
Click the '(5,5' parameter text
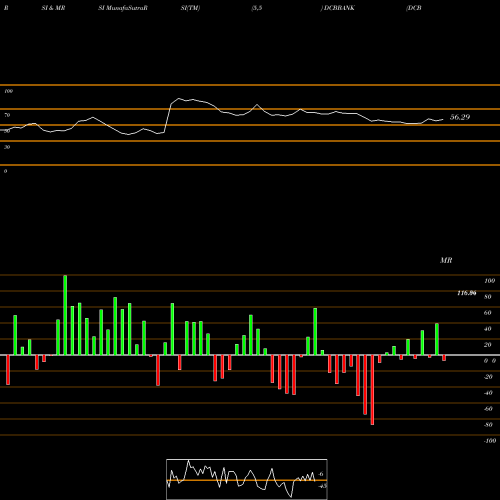257,8
